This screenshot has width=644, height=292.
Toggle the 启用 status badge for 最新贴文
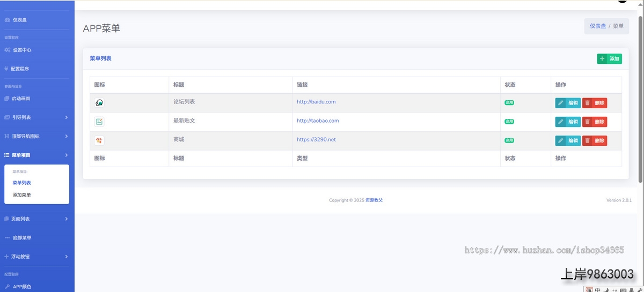[x=509, y=121]
